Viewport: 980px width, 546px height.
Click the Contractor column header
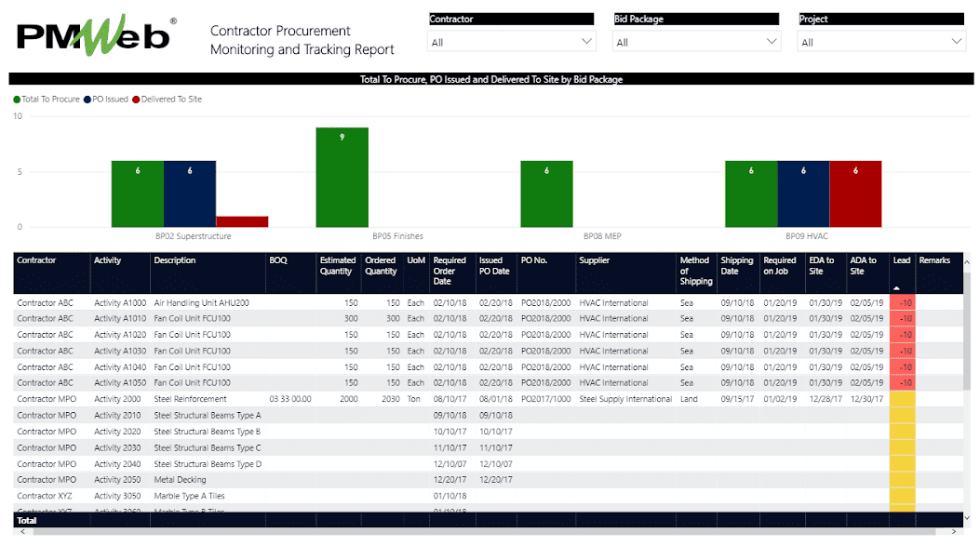tap(37, 260)
